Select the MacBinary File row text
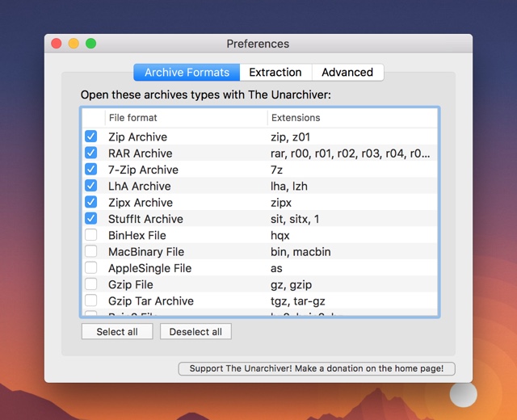The height and width of the screenshot is (420, 517). 146,252
